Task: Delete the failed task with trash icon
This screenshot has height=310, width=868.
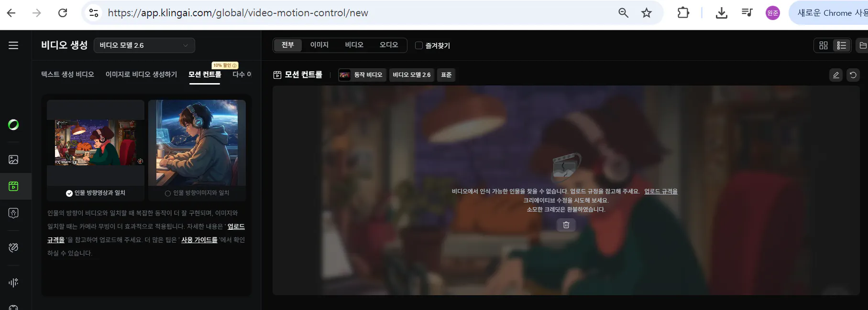Action: 566,225
